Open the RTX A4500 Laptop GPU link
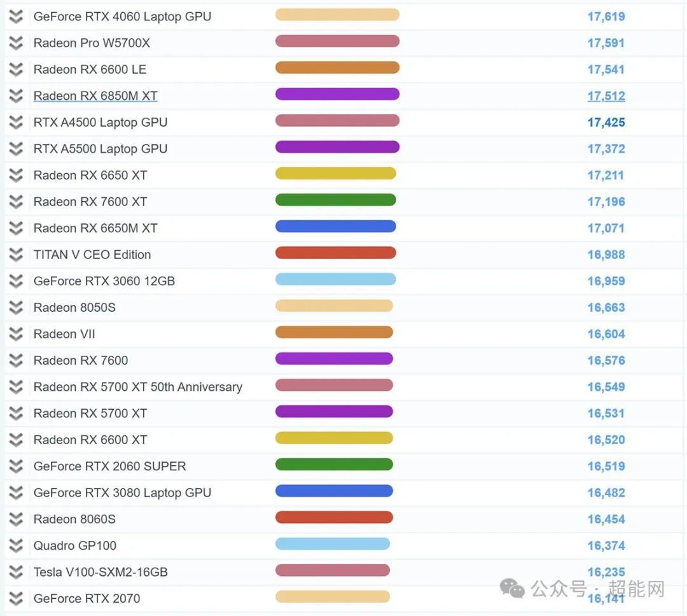 click(x=101, y=122)
